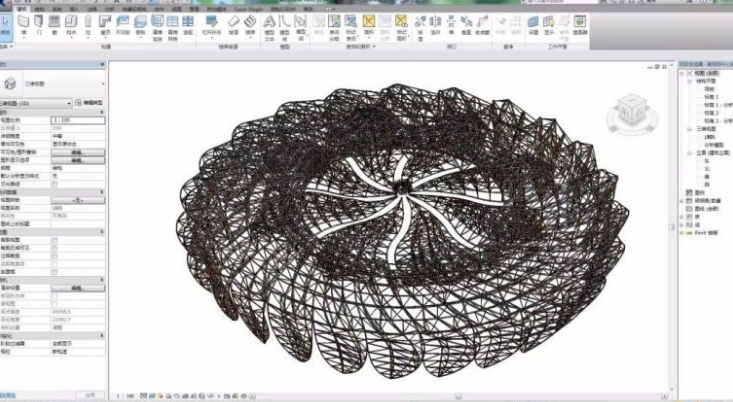
Task: Click the 应用 (Apply) button in Properties
Action: pyautogui.click(x=90, y=395)
